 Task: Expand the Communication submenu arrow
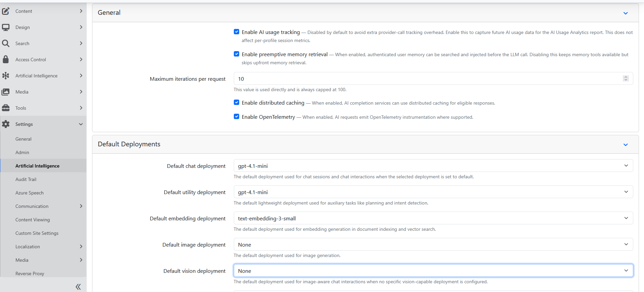pos(81,206)
